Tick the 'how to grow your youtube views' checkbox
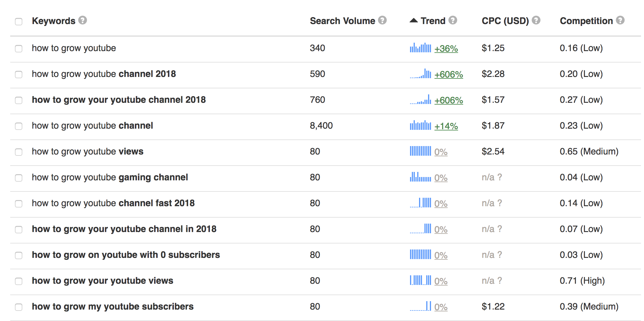The image size is (644, 321). click(19, 281)
